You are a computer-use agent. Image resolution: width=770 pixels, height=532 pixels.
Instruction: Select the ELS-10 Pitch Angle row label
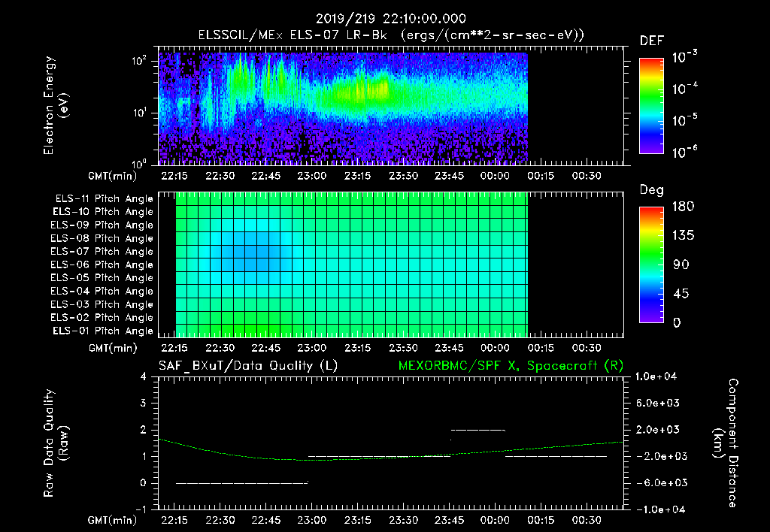(103, 212)
